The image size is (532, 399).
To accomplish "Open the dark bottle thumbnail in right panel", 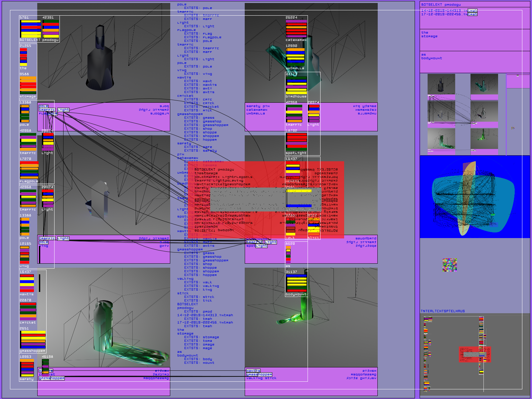I will click(441, 84).
